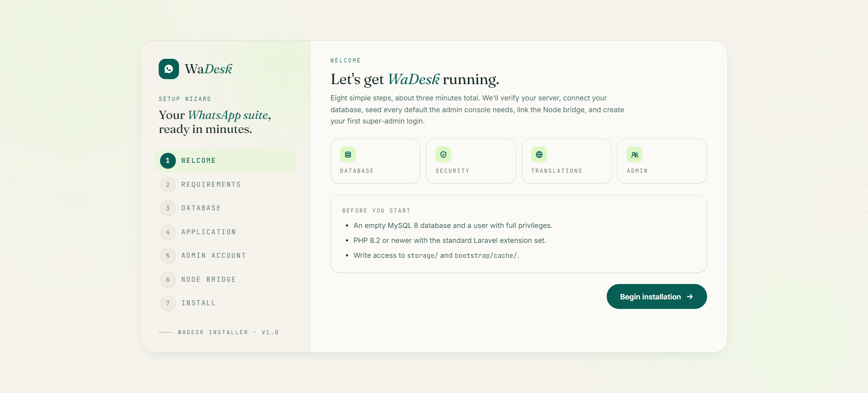Click step number 2 circle
Image resolution: width=868 pixels, height=393 pixels.
tap(168, 185)
